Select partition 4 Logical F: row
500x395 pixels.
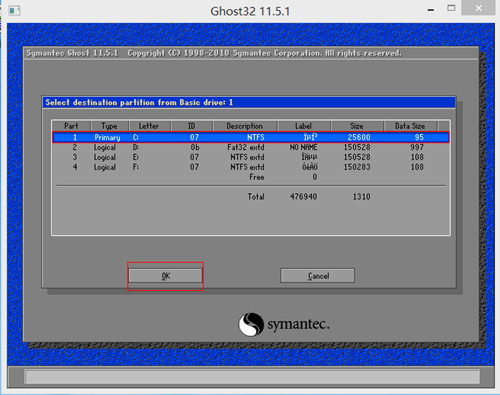[251, 167]
